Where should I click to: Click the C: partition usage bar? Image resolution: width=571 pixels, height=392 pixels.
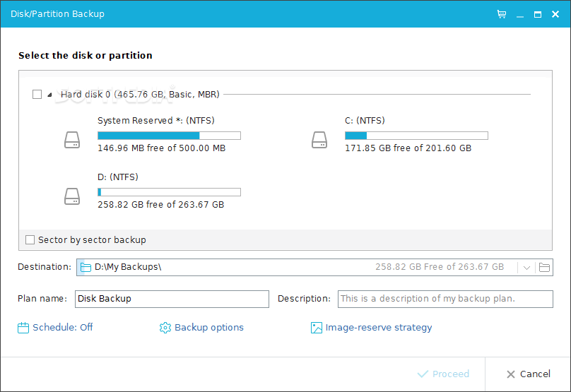(x=417, y=136)
